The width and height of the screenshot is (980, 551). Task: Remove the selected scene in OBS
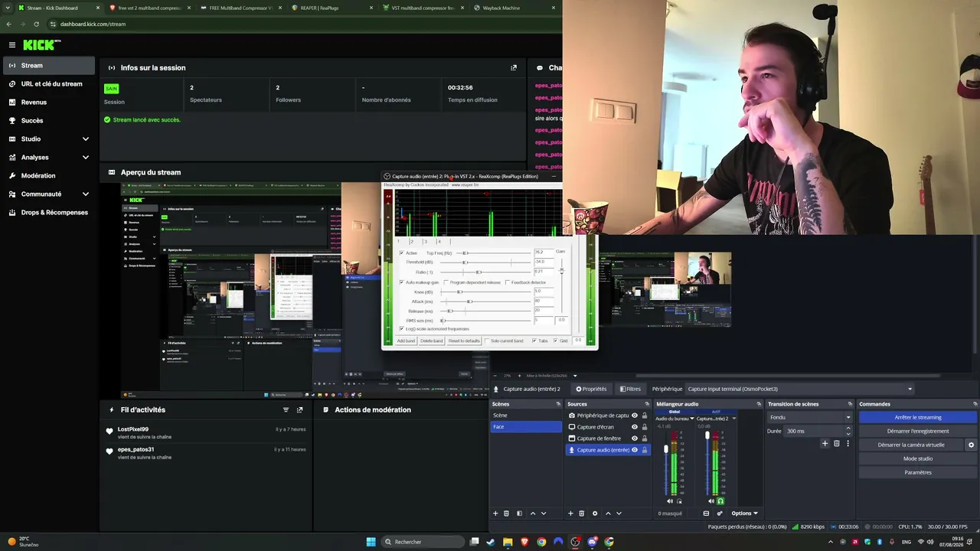506,514
